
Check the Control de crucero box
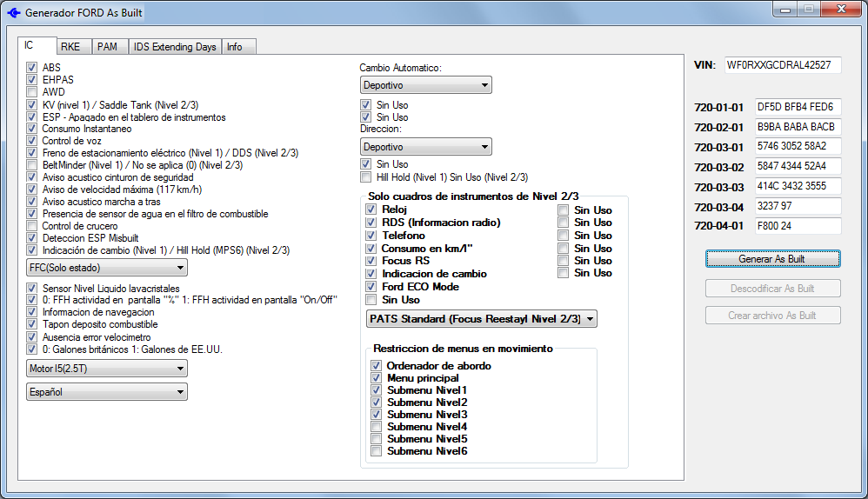(x=32, y=226)
